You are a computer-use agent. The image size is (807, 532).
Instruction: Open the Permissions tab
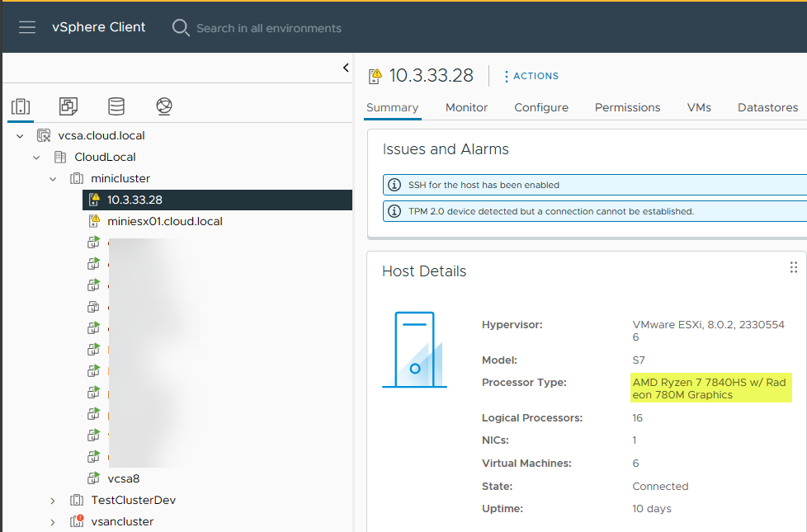click(x=627, y=107)
